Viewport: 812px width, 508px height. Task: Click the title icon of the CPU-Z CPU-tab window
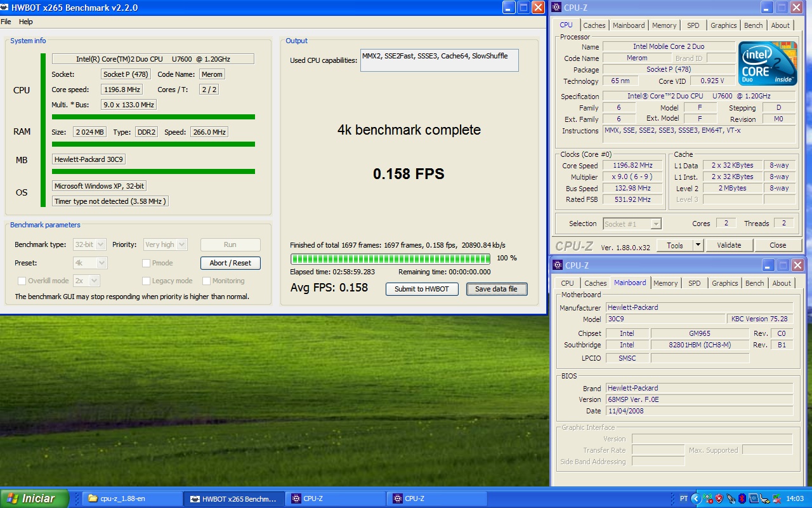pos(557,8)
